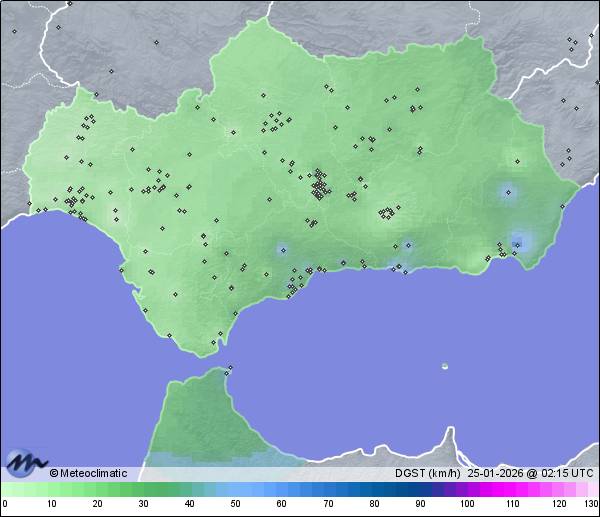Image resolution: width=600 pixels, height=517 pixels.
Task: Click the 0 value on the color scale
Action: click(5, 503)
